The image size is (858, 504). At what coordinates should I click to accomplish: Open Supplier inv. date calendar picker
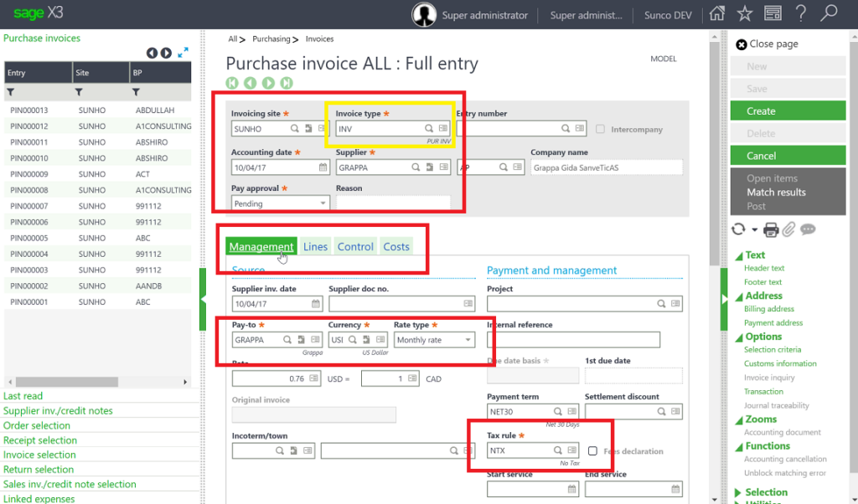(x=316, y=303)
